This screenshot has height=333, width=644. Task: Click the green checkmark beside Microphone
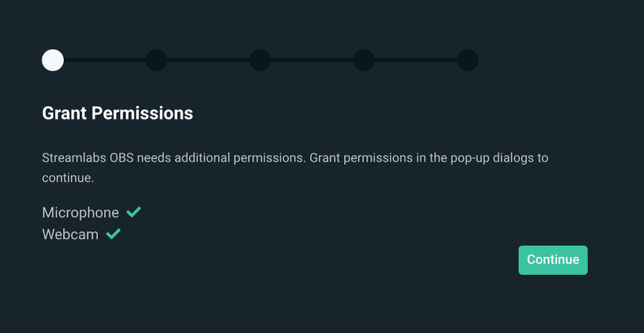133,212
